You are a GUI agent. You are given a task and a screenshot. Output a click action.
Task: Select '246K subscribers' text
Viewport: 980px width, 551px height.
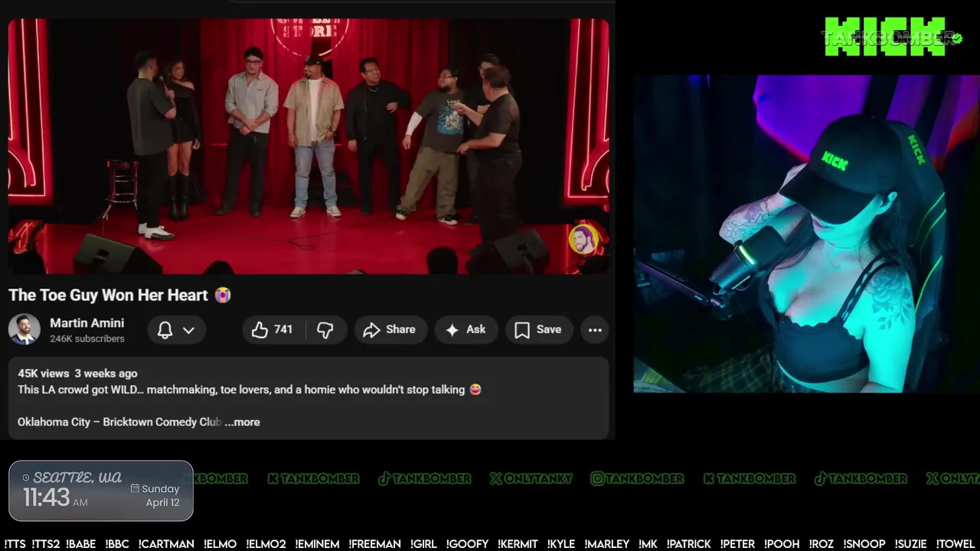pyautogui.click(x=87, y=338)
